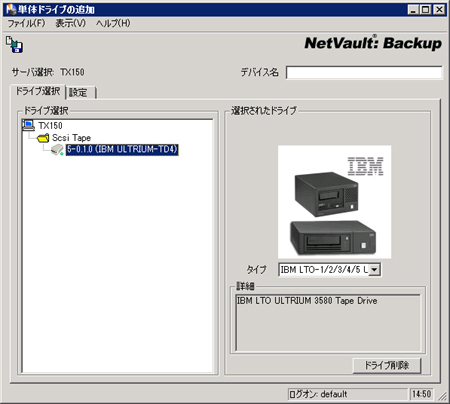Click into the デバイス名 input field

coord(364,72)
